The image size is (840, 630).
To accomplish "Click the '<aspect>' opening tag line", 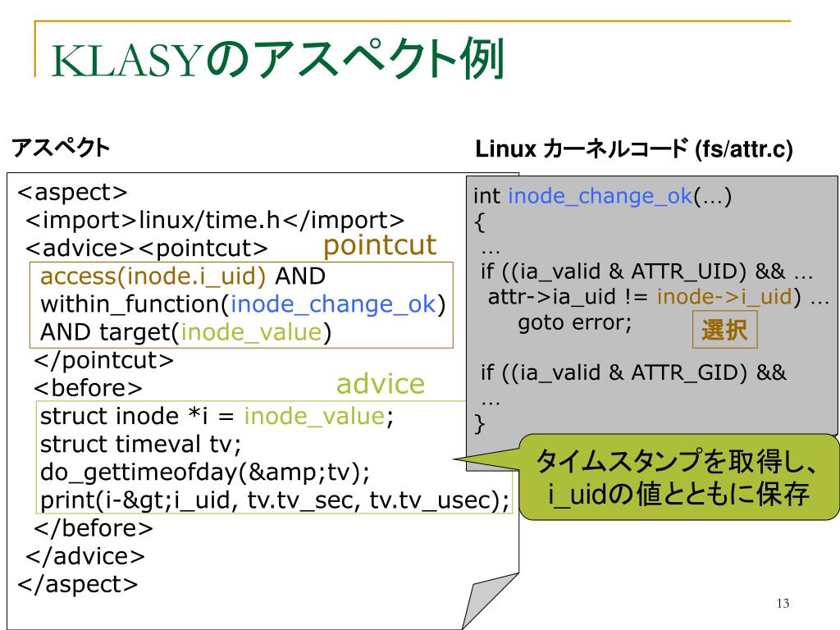I will tap(72, 192).
